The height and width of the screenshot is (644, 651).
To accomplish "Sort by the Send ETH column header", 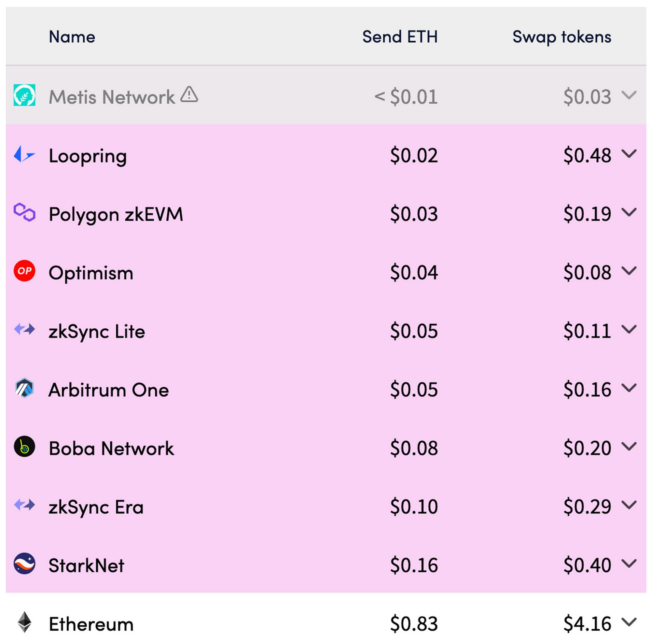I will 400,36.
